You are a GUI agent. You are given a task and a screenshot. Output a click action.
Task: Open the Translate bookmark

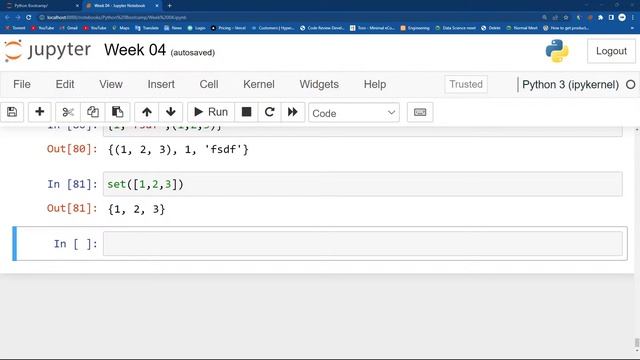[x=147, y=28]
